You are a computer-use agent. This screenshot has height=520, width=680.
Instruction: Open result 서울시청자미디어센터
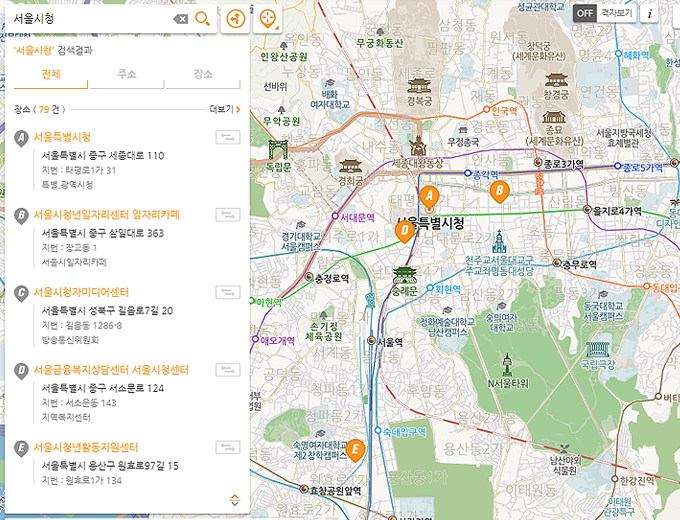coord(81,292)
